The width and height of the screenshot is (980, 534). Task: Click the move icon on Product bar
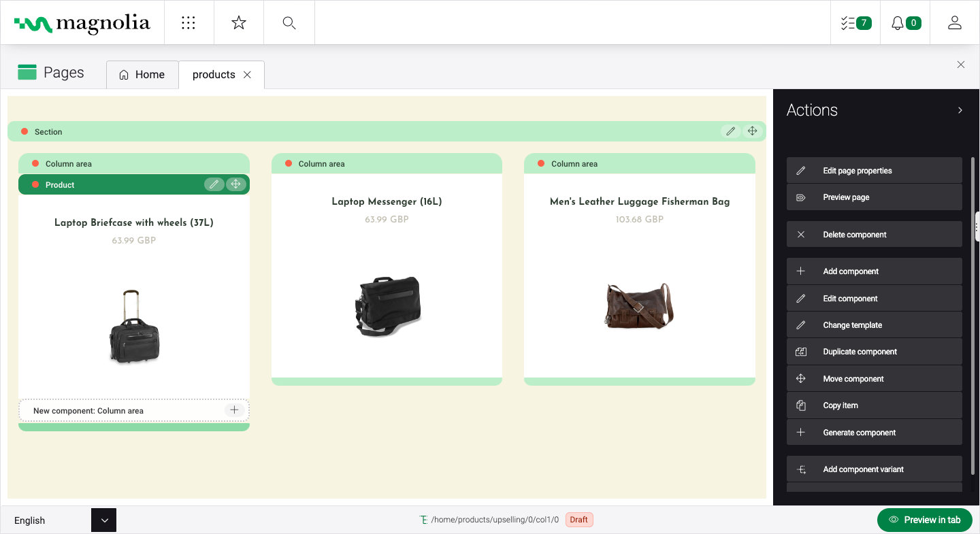(x=235, y=184)
